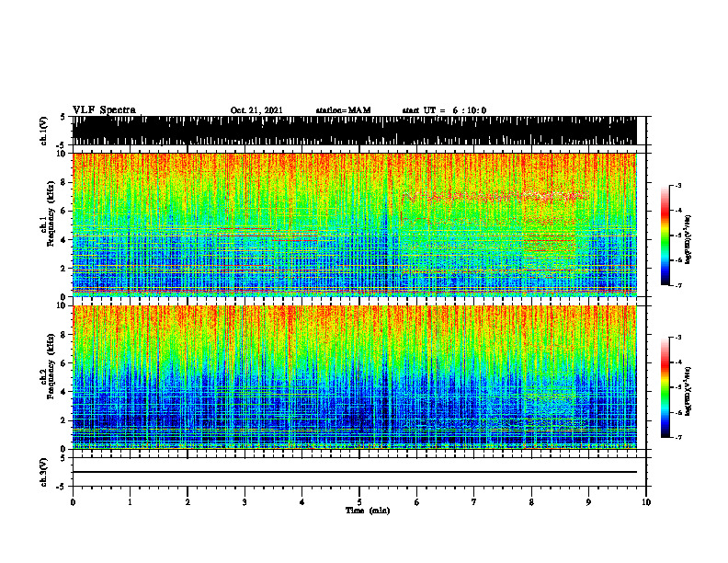Click the ch.3 flat line trace
The width and height of the screenshot is (728, 563).
click(x=354, y=472)
